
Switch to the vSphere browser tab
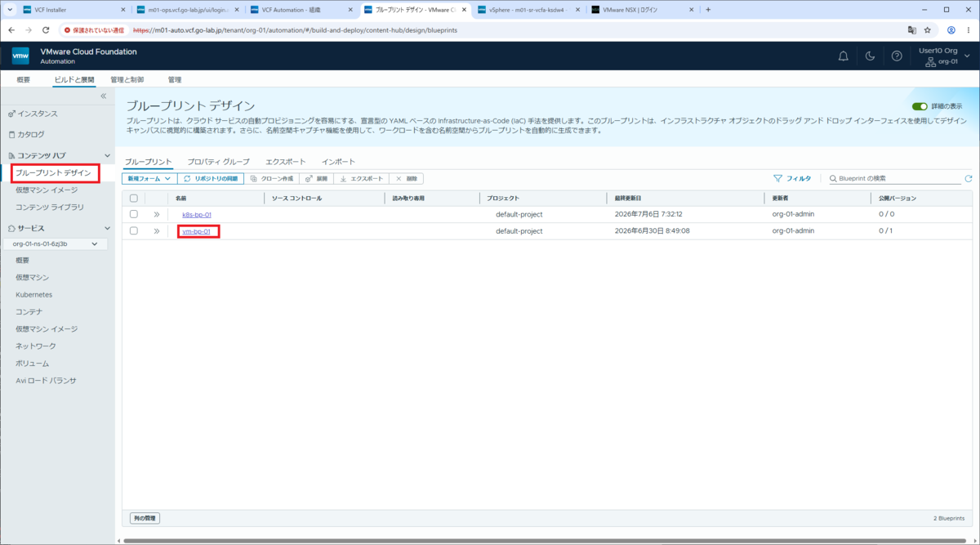tap(530, 10)
